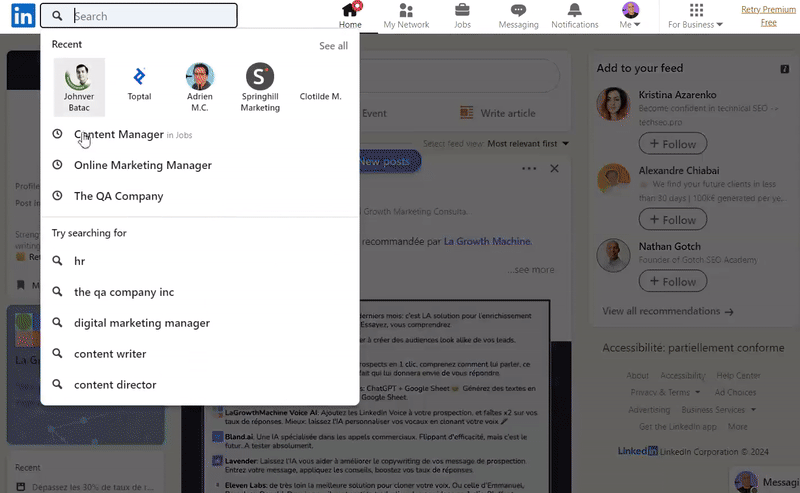
Task: Select the suggested search digital marketing manager
Action: click(142, 323)
